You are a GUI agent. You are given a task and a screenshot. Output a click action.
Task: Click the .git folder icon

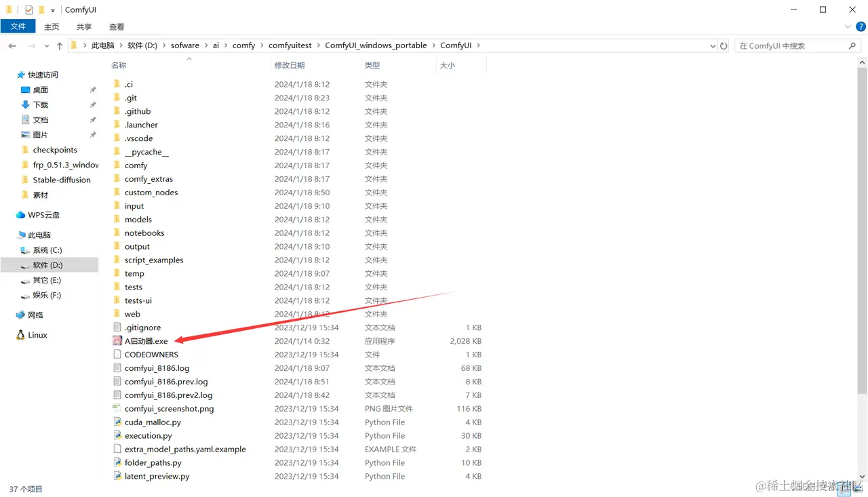pyautogui.click(x=117, y=98)
